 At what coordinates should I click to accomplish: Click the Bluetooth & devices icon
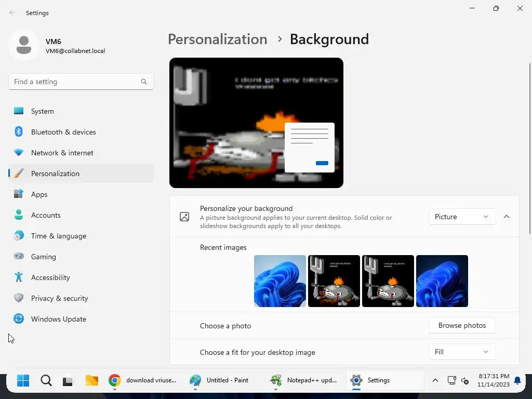(x=19, y=131)
